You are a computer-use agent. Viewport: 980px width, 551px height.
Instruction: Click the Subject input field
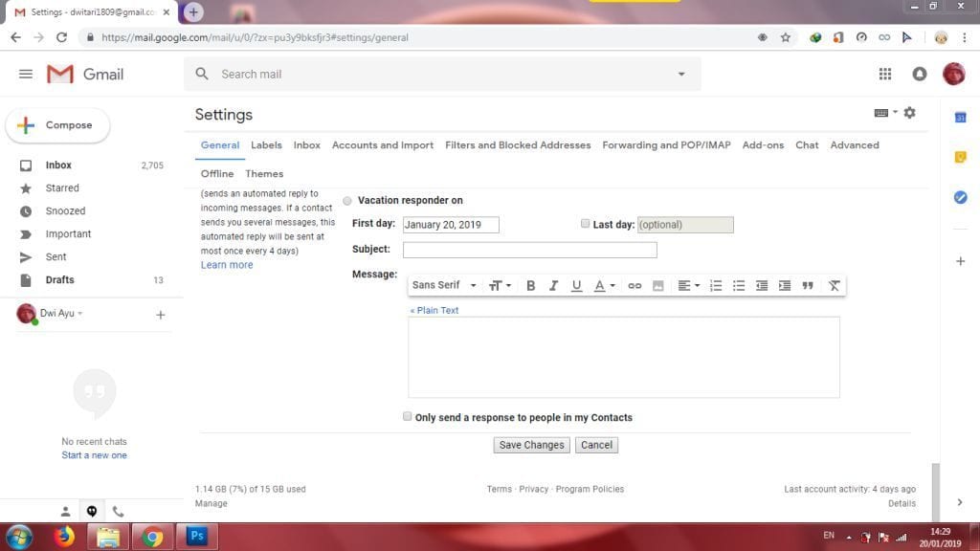(529, 250)
